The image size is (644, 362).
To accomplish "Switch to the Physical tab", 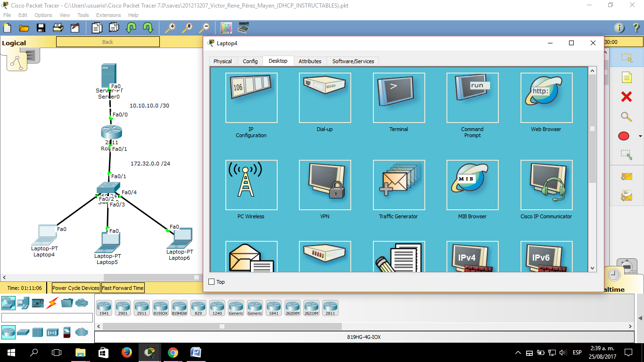I will 223,61.
